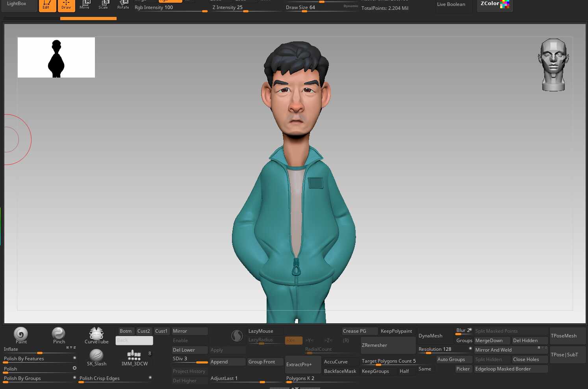Viewport: 588px width, 389px height.
Task: Toggle Live Boolean mode
Action: click(x=451, y=5)
